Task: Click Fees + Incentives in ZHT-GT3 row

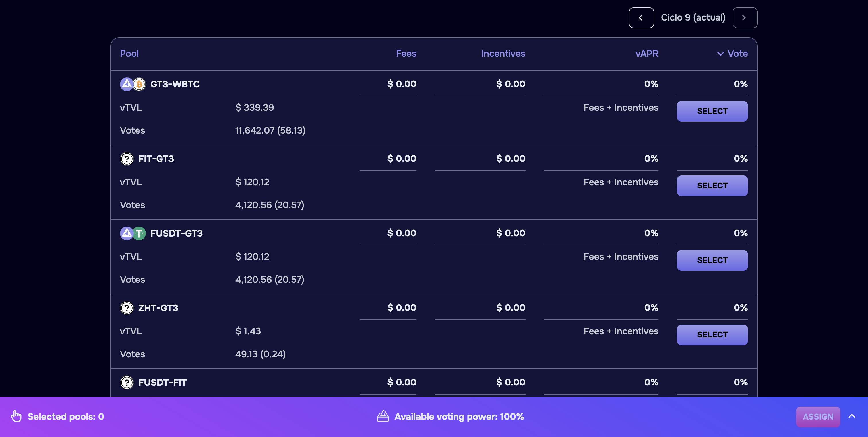Action: [621, 331]
